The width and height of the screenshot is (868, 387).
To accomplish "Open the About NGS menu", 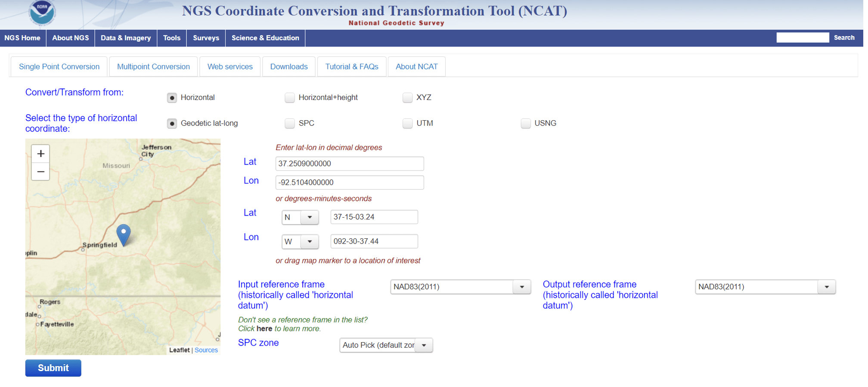I will (71, 38).
